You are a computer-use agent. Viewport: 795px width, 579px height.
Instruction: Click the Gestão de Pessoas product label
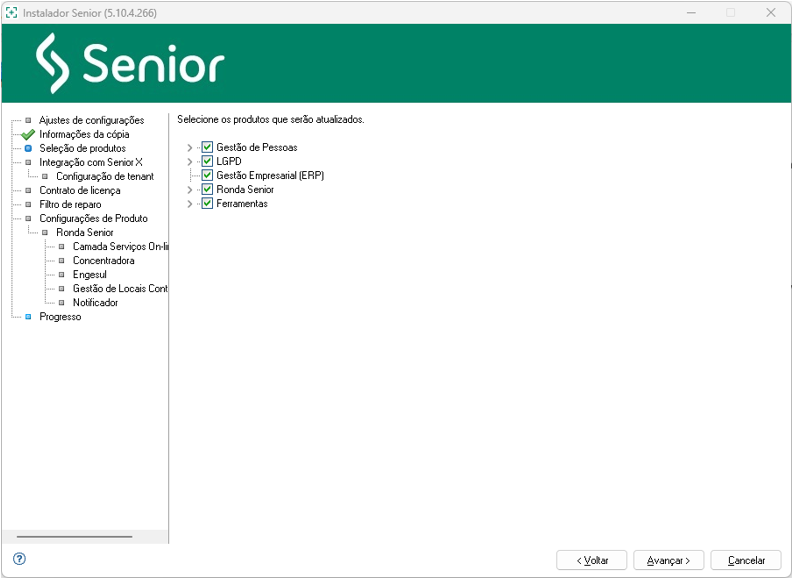[257, 148]
